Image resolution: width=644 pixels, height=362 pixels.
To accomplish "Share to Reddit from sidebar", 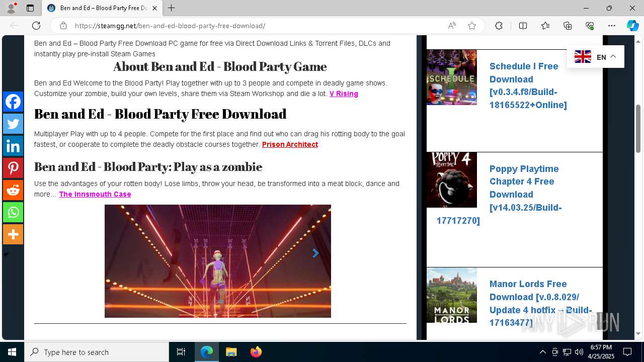I will click(x=13, y=190).
